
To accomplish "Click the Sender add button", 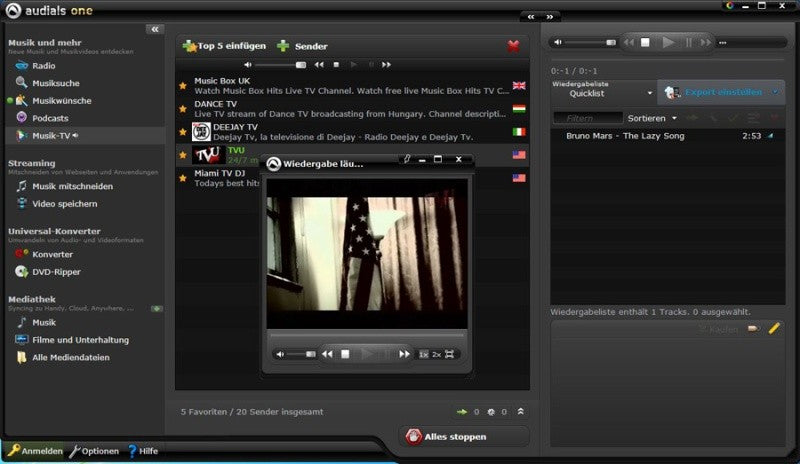I will (302, 46).
